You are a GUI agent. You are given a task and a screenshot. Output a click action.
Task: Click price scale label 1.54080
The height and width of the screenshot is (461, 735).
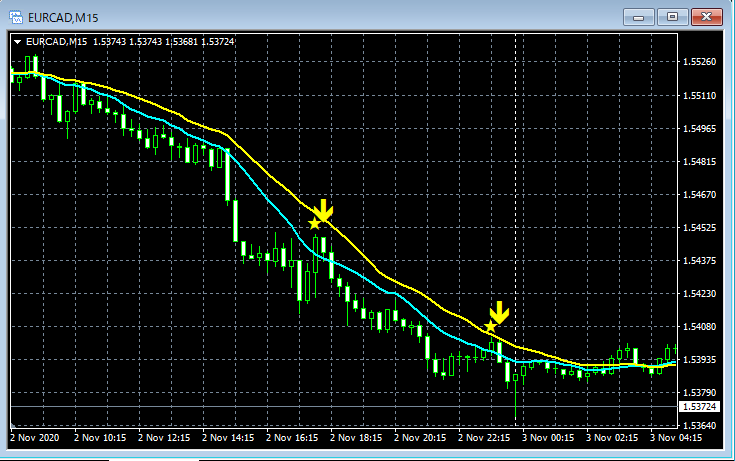(699, 327)
